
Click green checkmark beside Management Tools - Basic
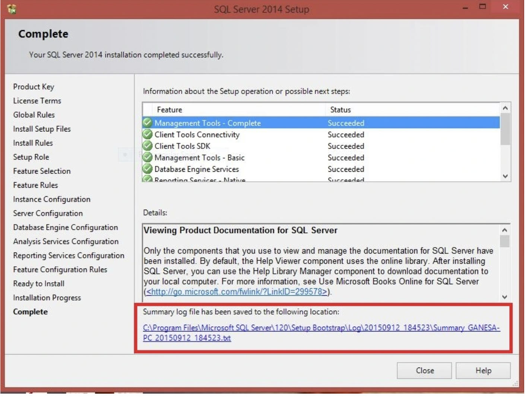click(148, 157)
